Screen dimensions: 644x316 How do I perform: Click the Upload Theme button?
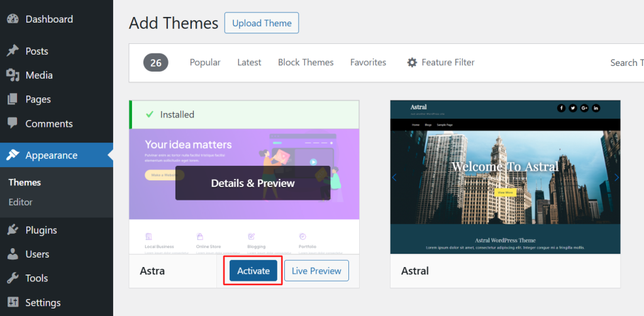262,23
